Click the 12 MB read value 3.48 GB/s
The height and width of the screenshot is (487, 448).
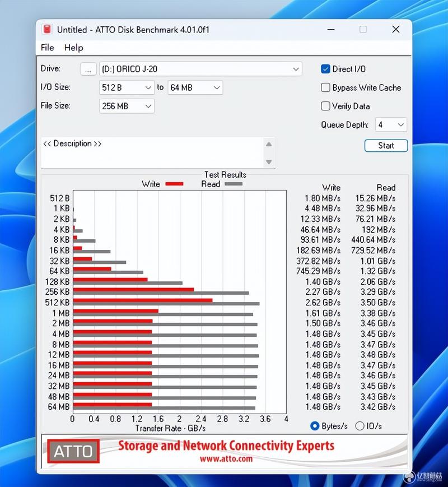pyautogui.click(x=378, y=355)
